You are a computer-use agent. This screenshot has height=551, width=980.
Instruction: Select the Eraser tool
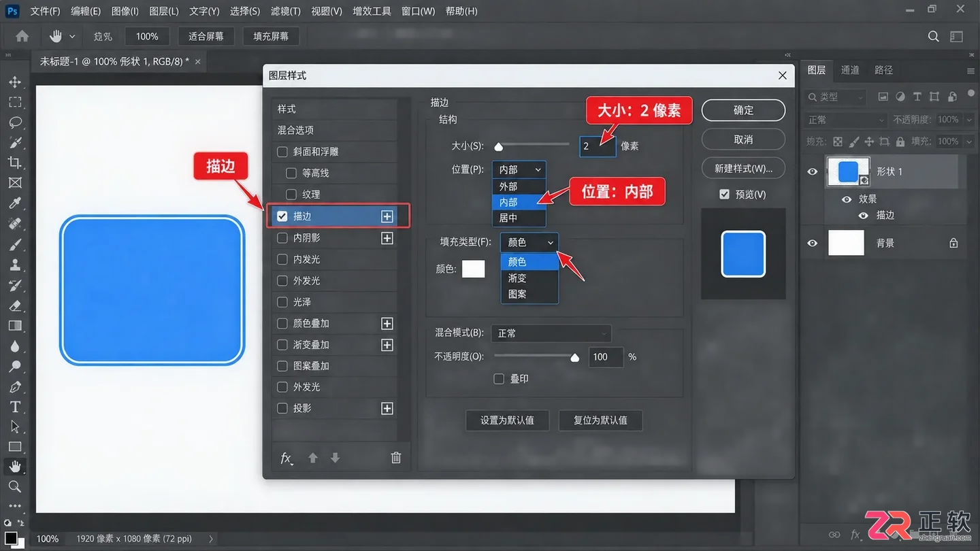pos(15,305)
